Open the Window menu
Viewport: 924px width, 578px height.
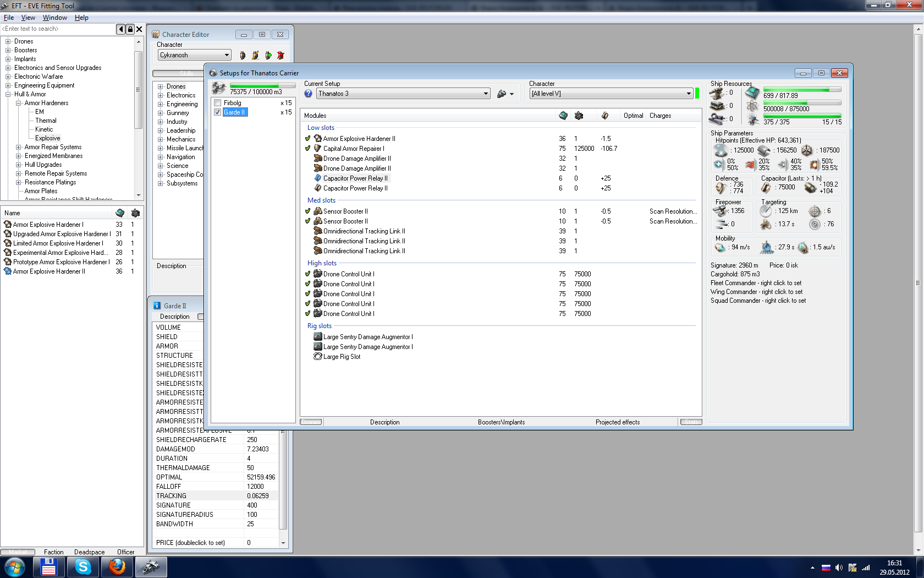point(55,18)
